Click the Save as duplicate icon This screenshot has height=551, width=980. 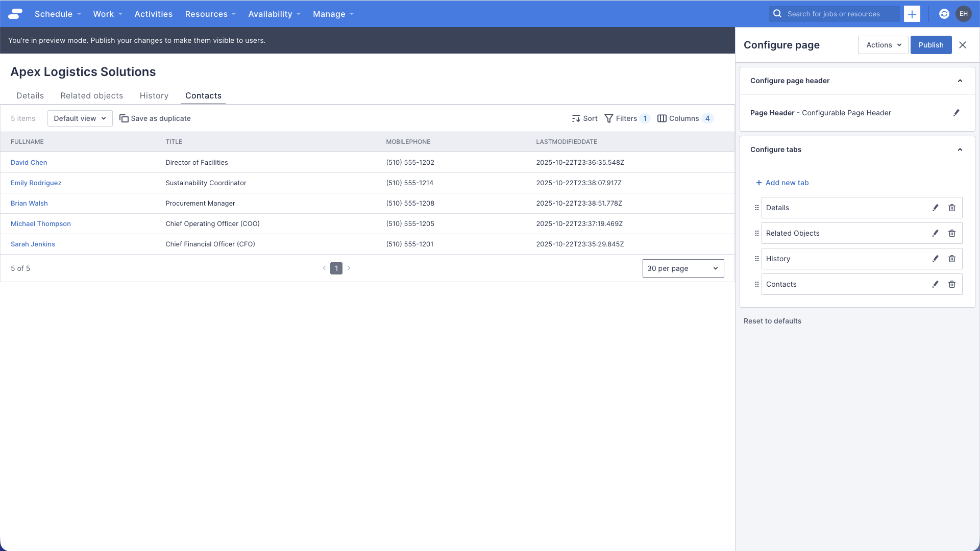click(124, 118)
